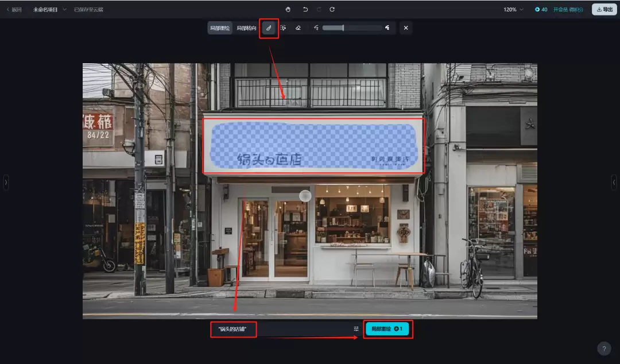Open the help question mark button

(604, 348)
